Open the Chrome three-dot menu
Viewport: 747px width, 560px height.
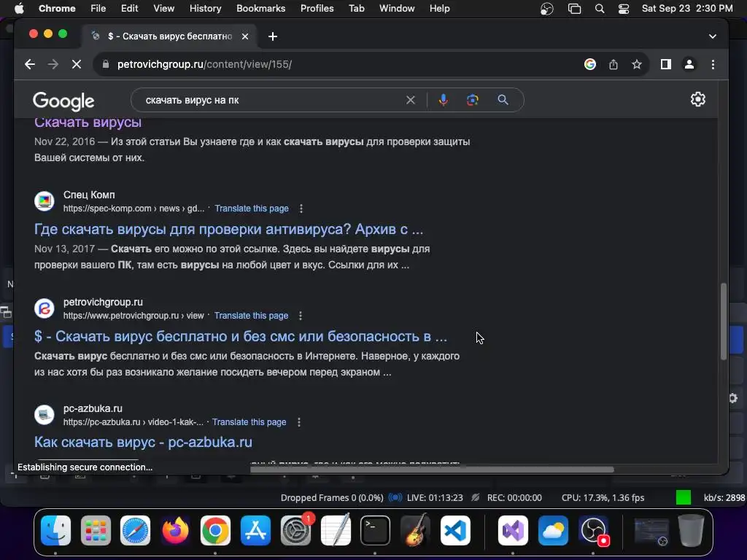click(x=713, y=64)
